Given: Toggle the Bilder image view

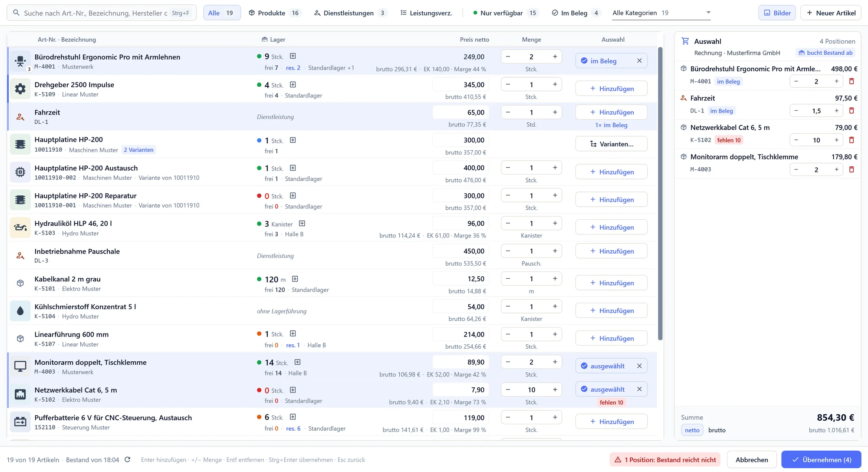Looking at the screenshot, I should click(777, 13).
